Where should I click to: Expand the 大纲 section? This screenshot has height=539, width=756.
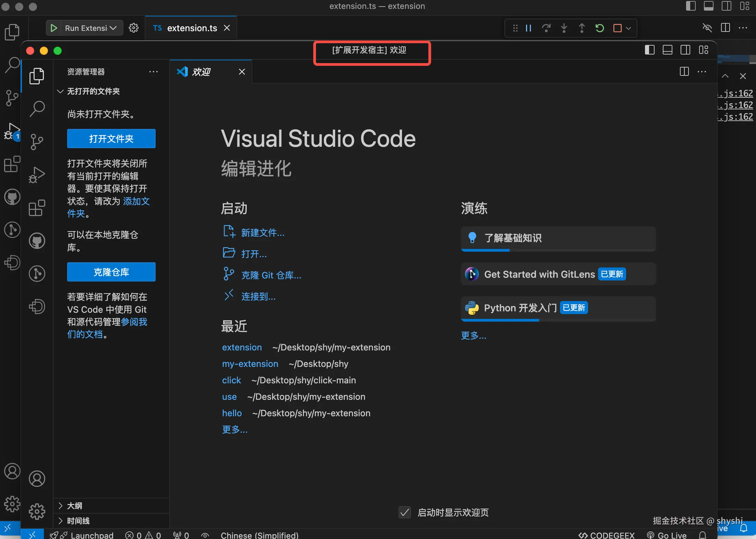pos(75,506)
